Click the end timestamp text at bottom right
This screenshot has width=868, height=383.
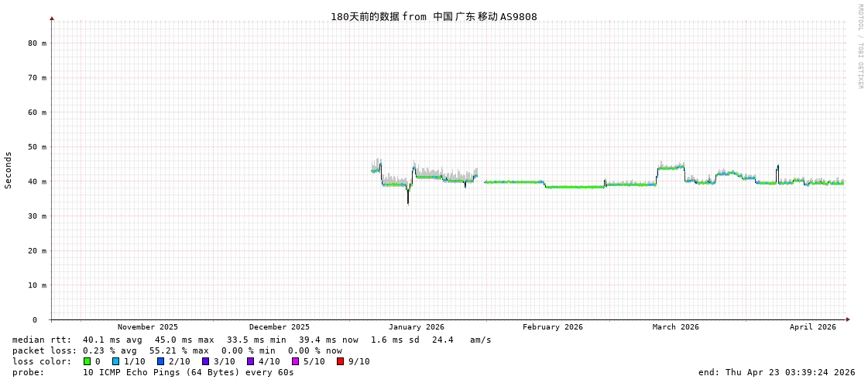(x=777, y=372)
